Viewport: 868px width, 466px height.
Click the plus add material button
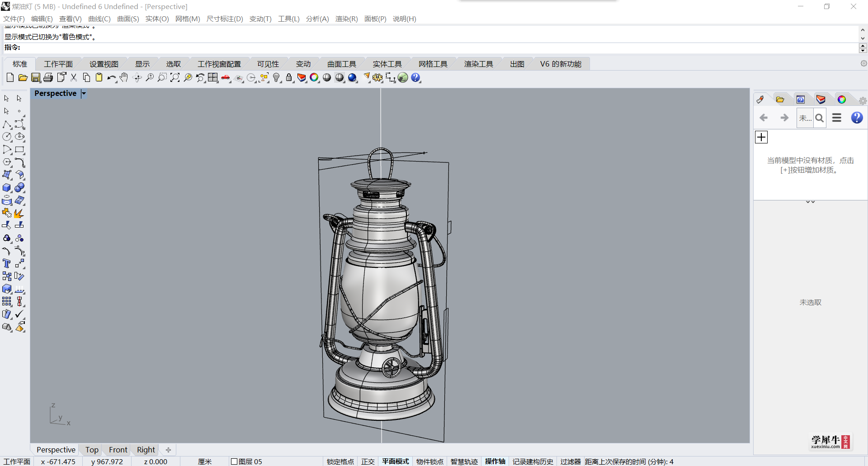coord(761,137)
